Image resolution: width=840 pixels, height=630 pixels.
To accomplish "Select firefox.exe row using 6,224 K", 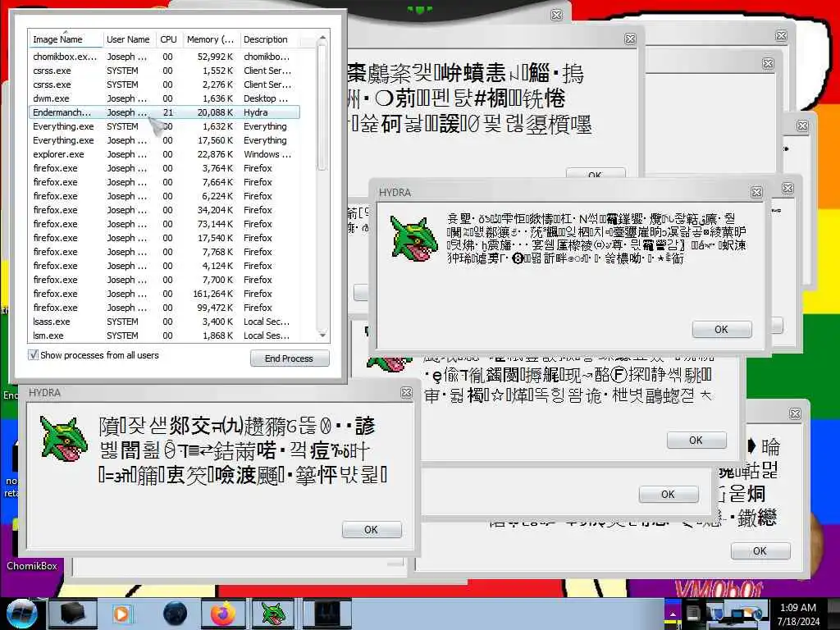I will pos(164,195).
